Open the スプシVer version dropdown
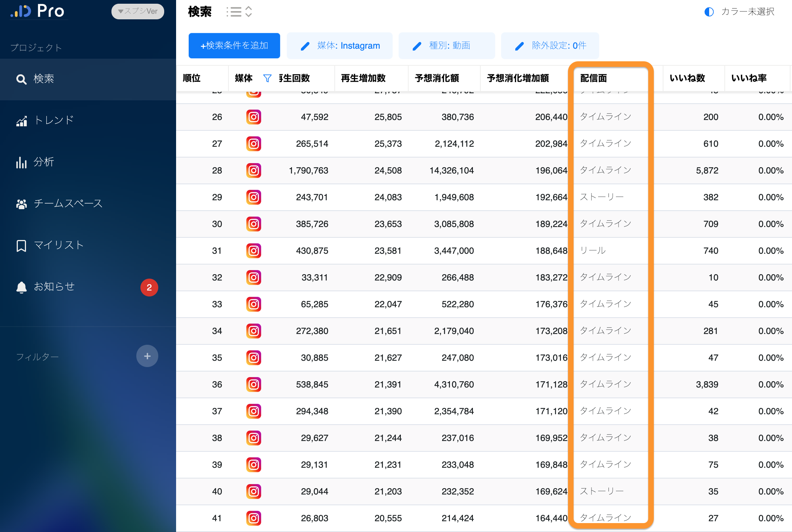 point(137,11)
